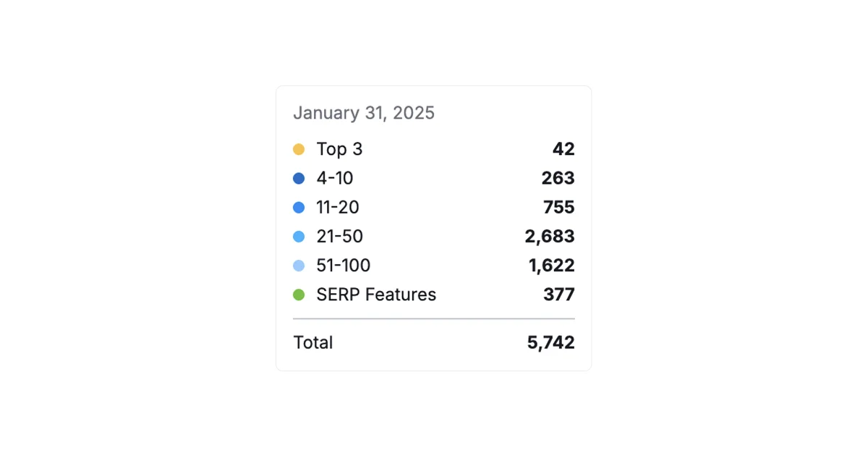This screenshot has width=868, height=456.
Task: Select the January 31, 2025 date header
Action: pyautogui.click(x=364, y=113)
